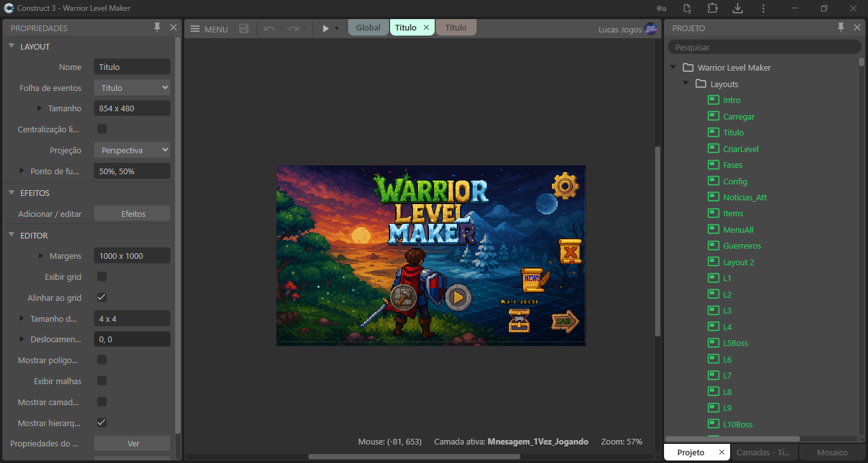
Task: Select the MenuAll layout in project tree
Action: [x=738, y=230]
